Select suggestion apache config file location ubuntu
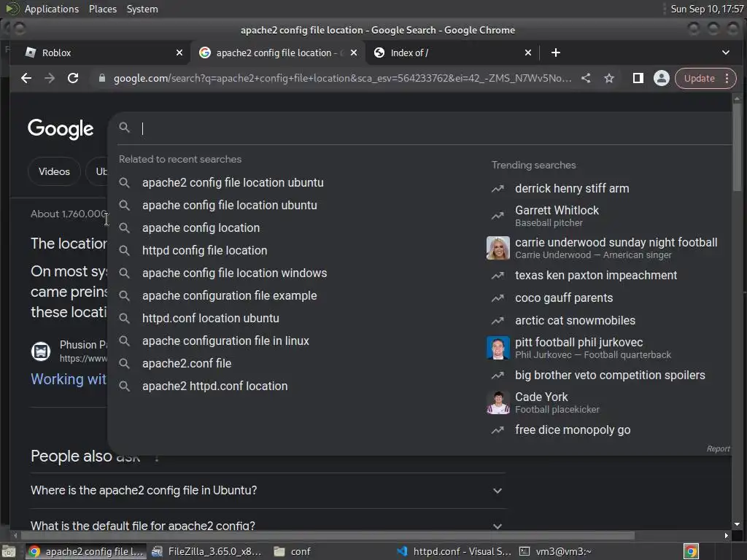Screen dimensions: 747x560 click(x=229, y=205)
